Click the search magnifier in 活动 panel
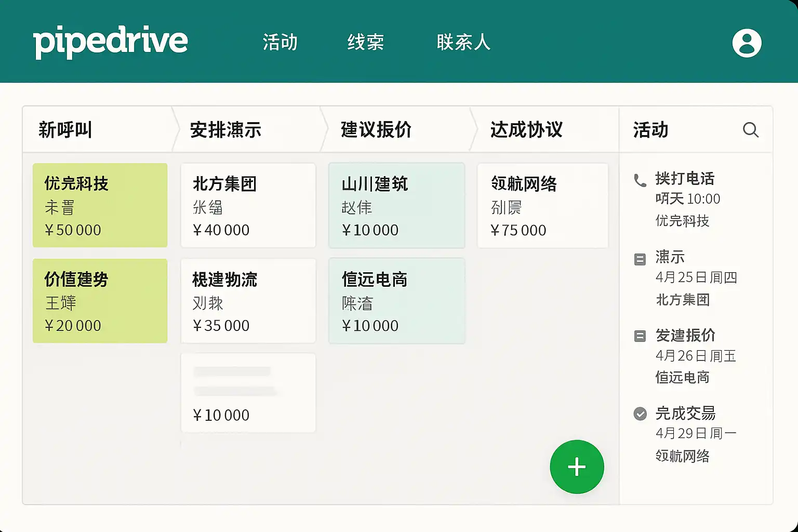The width and height of the screenshot is (798, 532). pyautogui.click(x=750, y=129)
